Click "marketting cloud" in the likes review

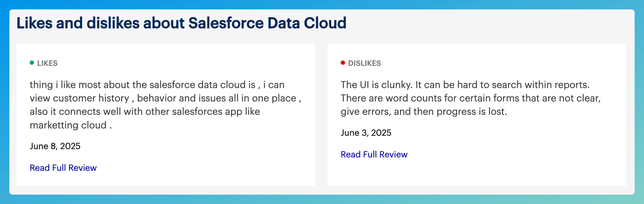point(68,125)
